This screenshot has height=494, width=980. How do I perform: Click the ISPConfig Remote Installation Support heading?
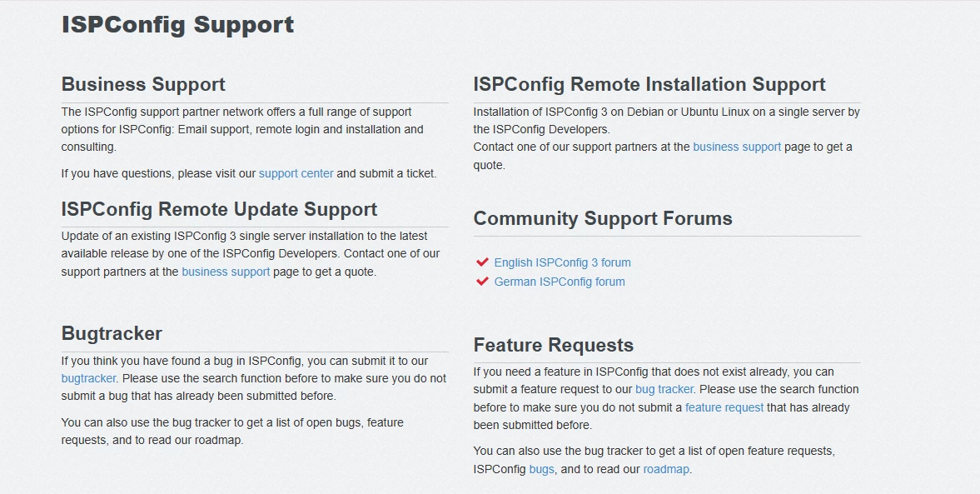pos(649,84)
